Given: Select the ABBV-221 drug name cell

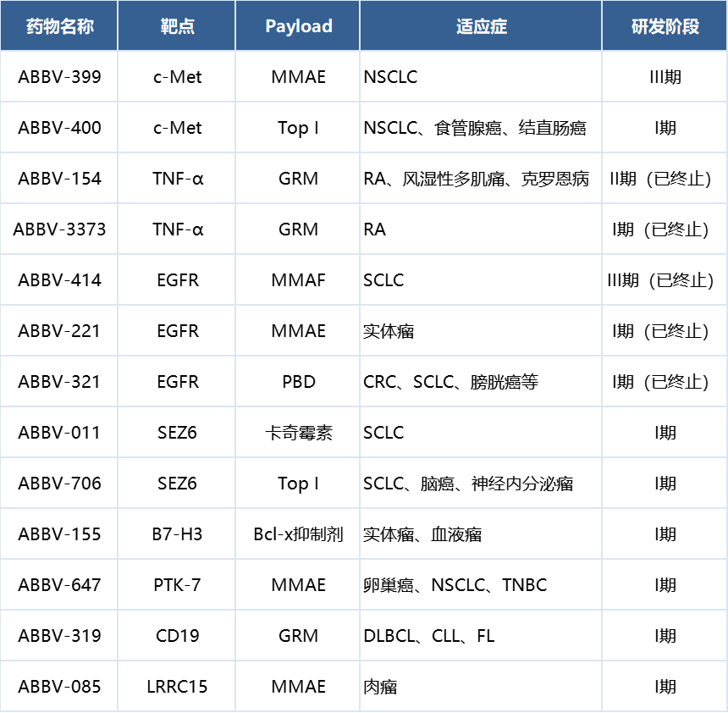Looking at the screenshot, I should pyautogui.click(x=59, y=331).
